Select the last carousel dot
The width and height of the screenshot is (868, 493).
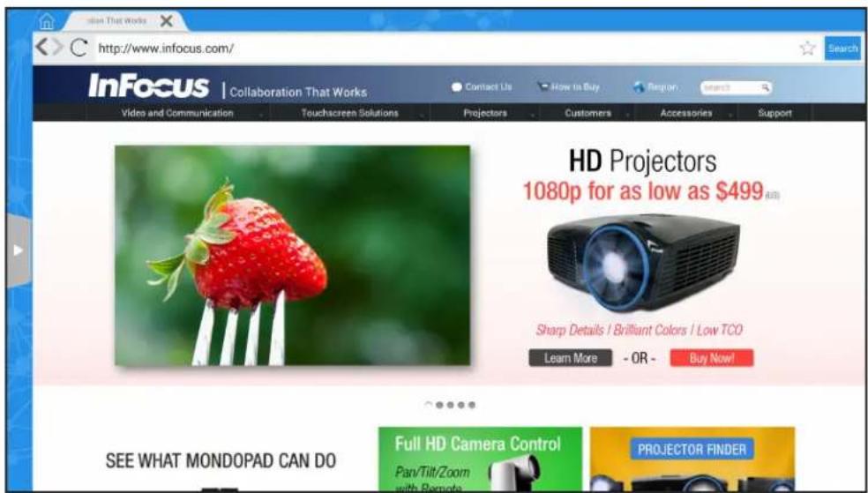472,405
